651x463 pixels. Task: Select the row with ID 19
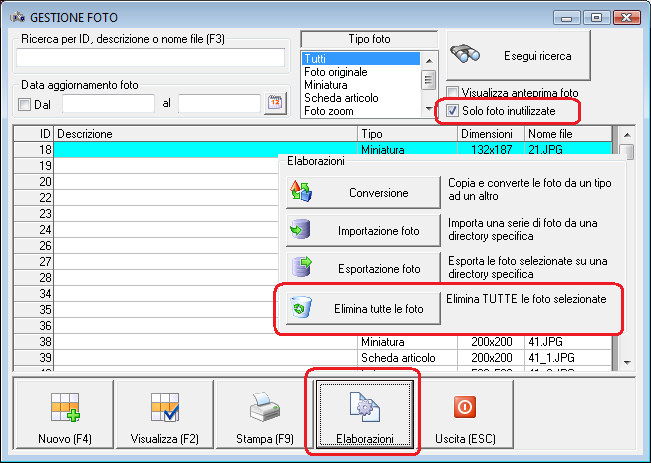pyautogui.click(x=146, y=166)
